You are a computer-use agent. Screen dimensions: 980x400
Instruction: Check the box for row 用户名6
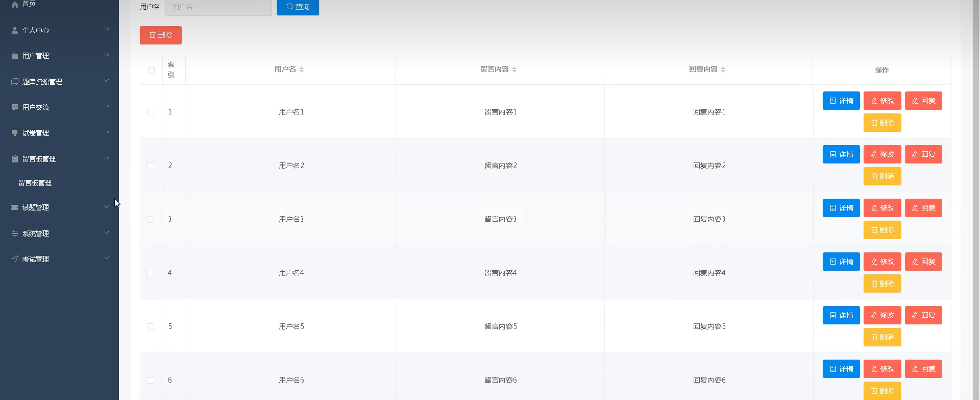click(151, 380)
